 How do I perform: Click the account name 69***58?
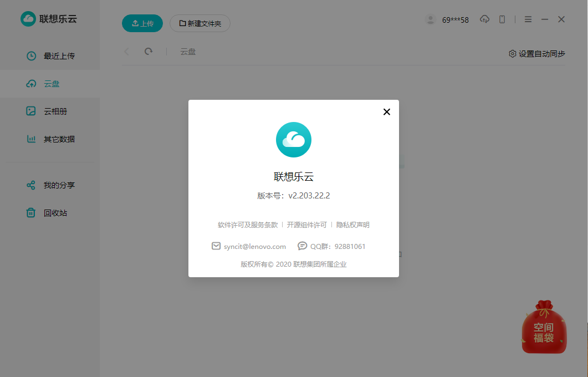pyautogui.click(x=455, y=19)
